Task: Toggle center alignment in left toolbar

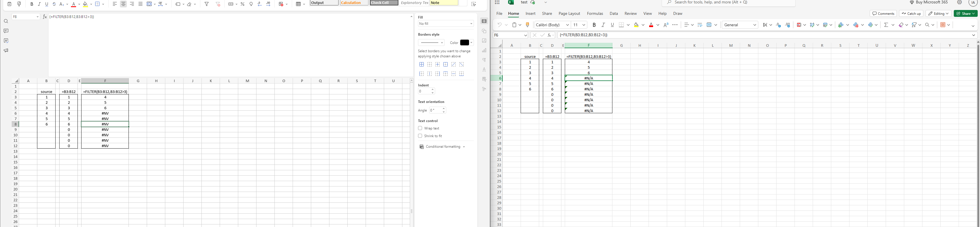Action: tap(124, 4)
